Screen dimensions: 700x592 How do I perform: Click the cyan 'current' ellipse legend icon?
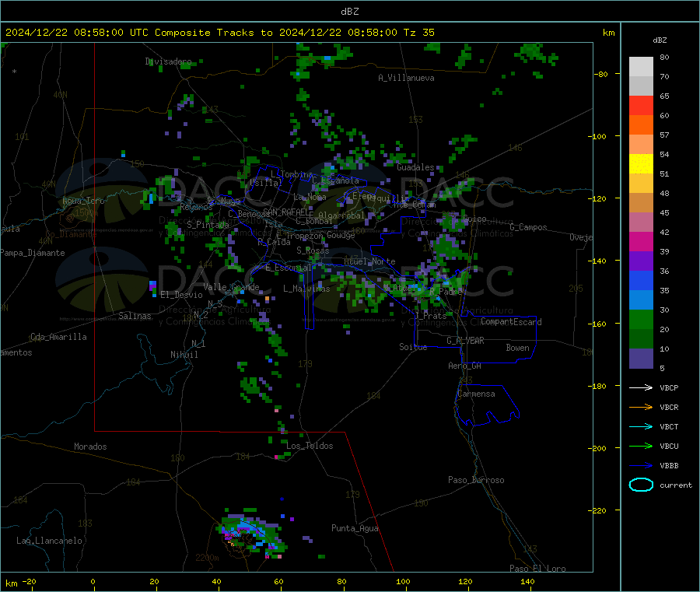(641, 485)
